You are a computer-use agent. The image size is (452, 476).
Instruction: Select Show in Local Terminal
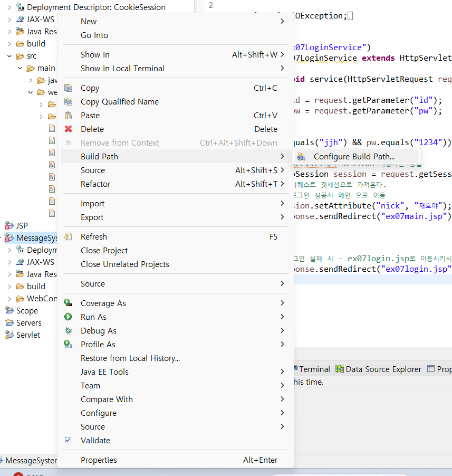point(175,68)
